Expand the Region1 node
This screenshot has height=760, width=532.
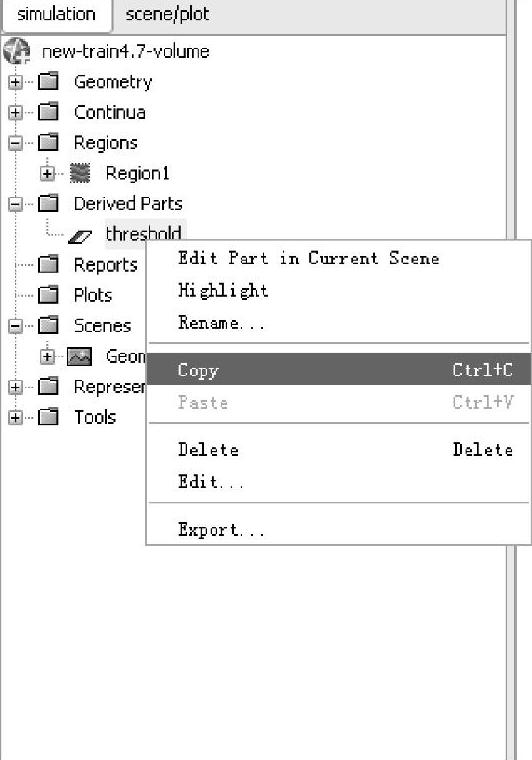pyautogui.click(x=47, y=174)
